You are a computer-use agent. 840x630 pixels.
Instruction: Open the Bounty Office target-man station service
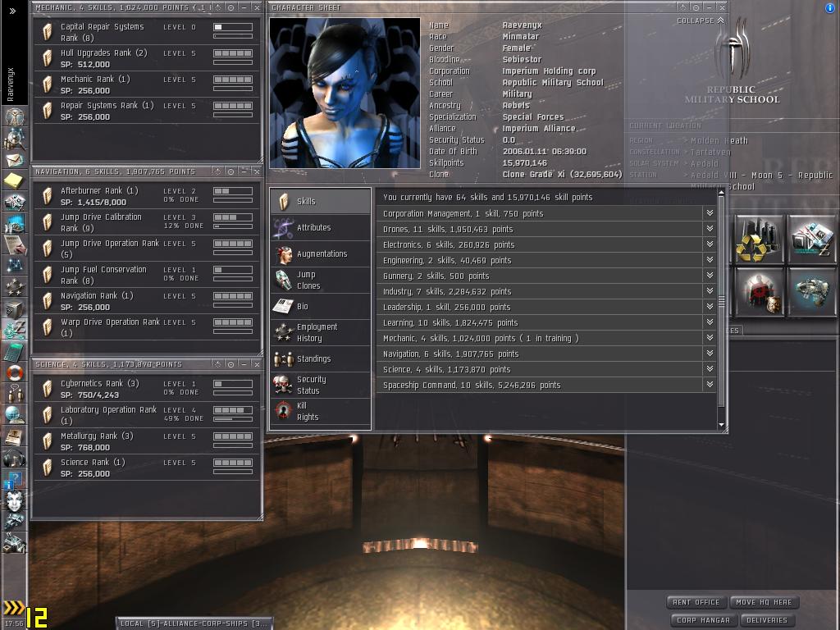pos(759,292)
